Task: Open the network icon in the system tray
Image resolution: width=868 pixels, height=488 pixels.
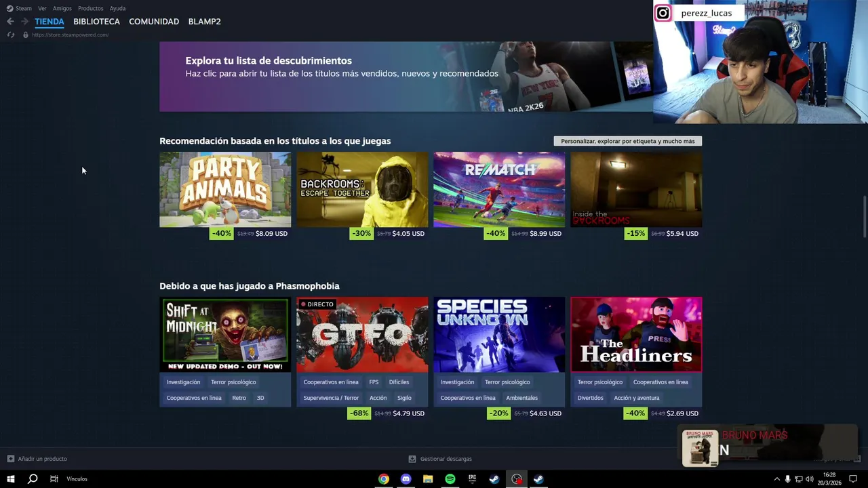Action: tap(799, 479)
